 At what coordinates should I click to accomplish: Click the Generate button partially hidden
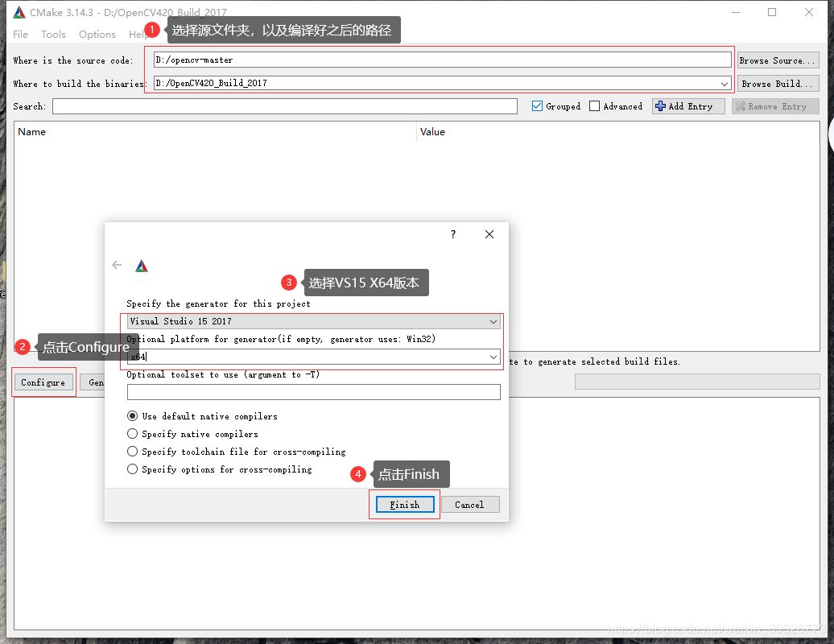click(x=93, y=382)
